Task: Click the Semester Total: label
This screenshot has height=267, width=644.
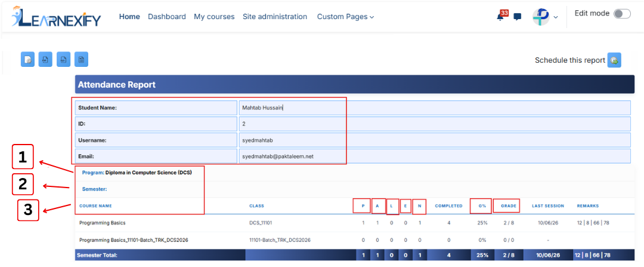Action: (x=97, y=255)
